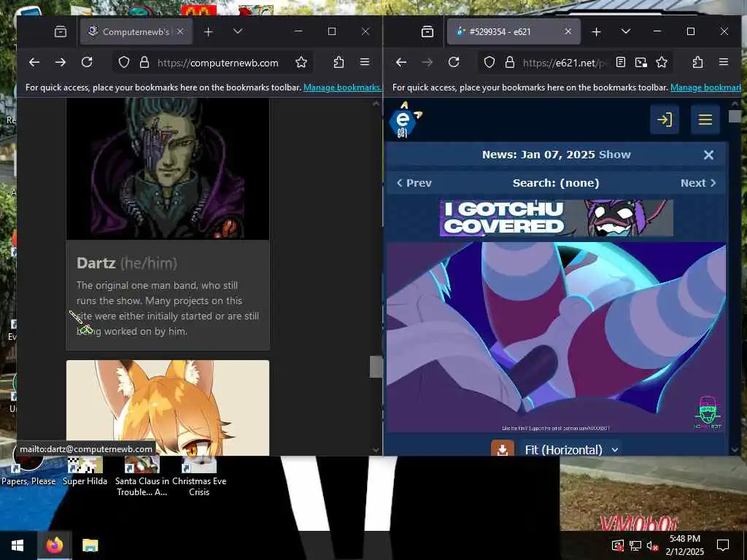Click the orange download button

click(503, 448)
